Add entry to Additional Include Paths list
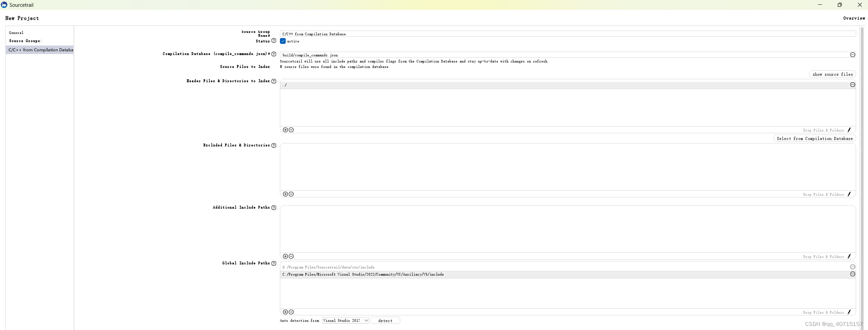This screenshot has height=330, width=868. click(x=285, y=256)
